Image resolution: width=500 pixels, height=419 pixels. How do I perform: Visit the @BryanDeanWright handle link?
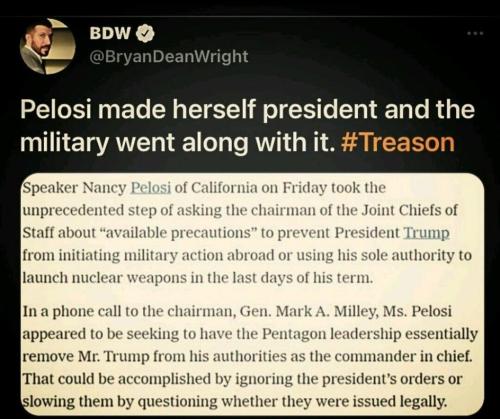tap(169, 56)
